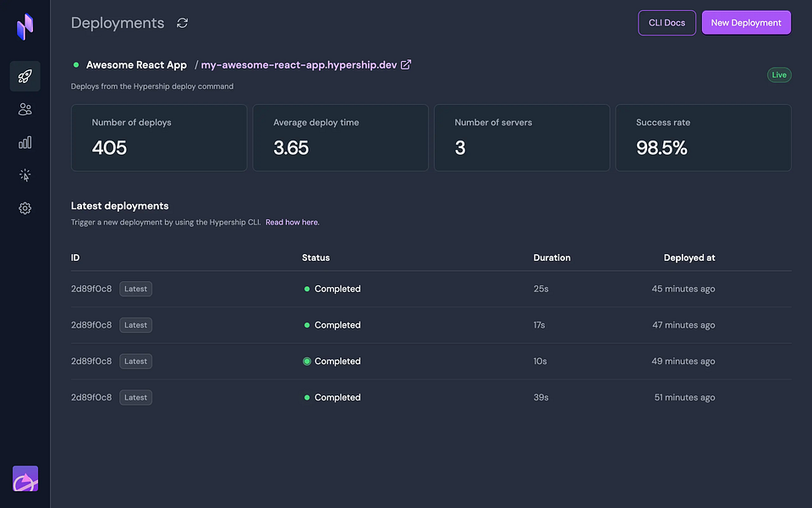Open my-awesome-react-app.hypership.dev link

pos(299,65)
